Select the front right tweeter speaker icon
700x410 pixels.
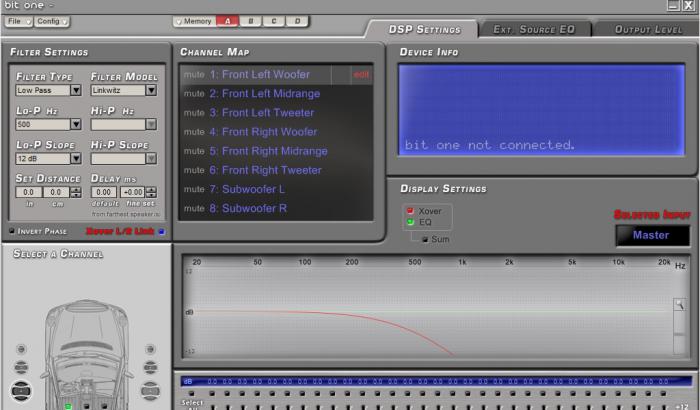pyautogui.click(x=150, y=349)
